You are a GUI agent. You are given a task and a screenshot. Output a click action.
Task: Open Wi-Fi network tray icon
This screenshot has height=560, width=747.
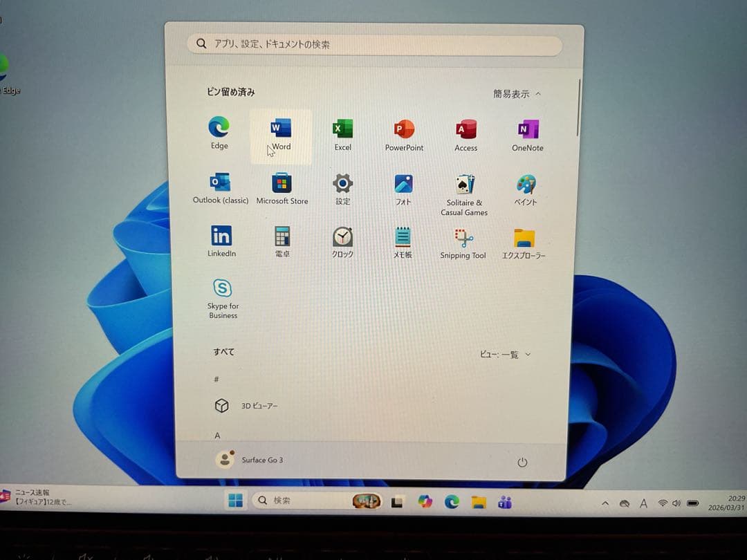point(662,503)
